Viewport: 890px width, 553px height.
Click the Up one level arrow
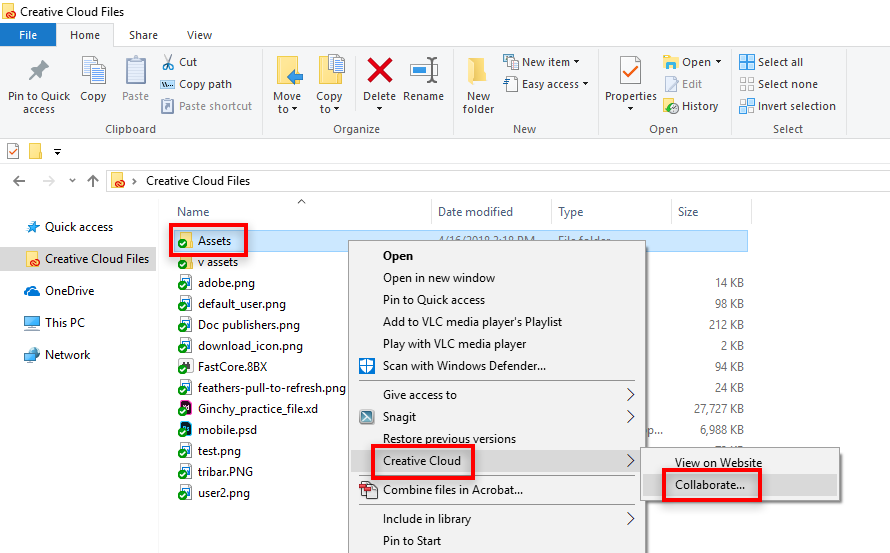[x=93, y=181]
